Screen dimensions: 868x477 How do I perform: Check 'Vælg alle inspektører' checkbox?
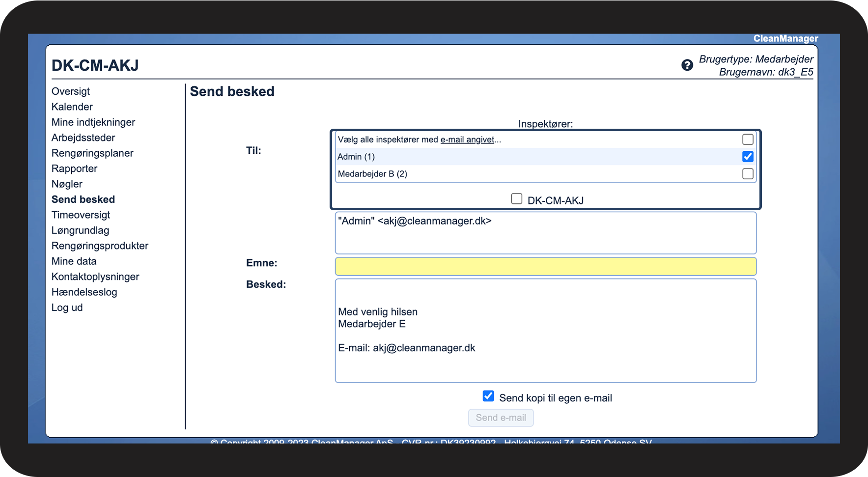(x=748, y=140)
